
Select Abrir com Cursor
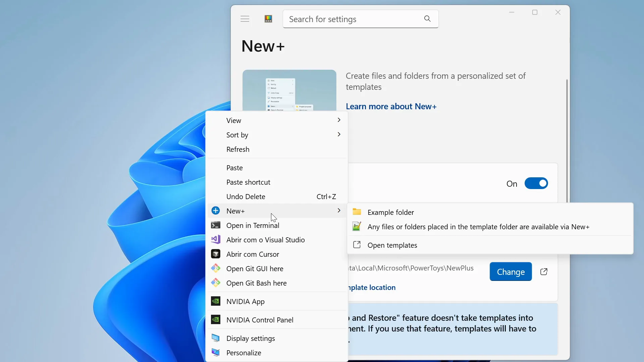277,254
